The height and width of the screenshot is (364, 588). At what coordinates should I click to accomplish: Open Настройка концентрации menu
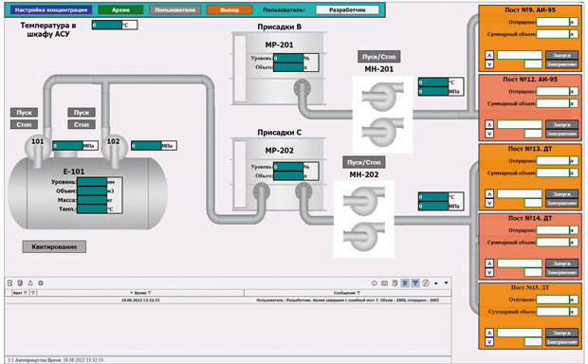[51, 9]
